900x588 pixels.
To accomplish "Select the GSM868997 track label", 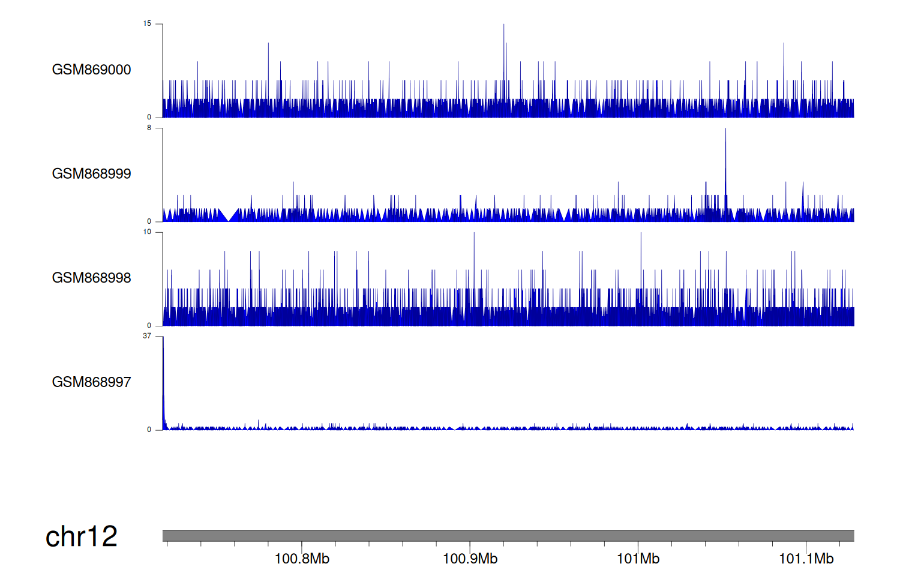I will (x=91, y=382).
